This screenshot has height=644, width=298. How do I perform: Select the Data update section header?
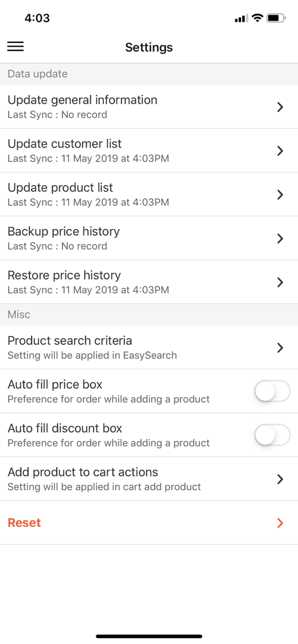(37, 74)
